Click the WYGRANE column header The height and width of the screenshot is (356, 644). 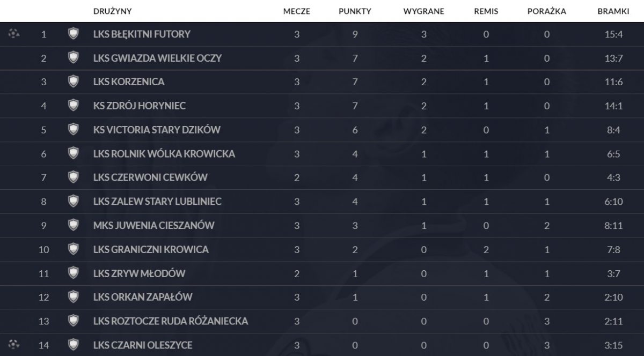(423, 11)
